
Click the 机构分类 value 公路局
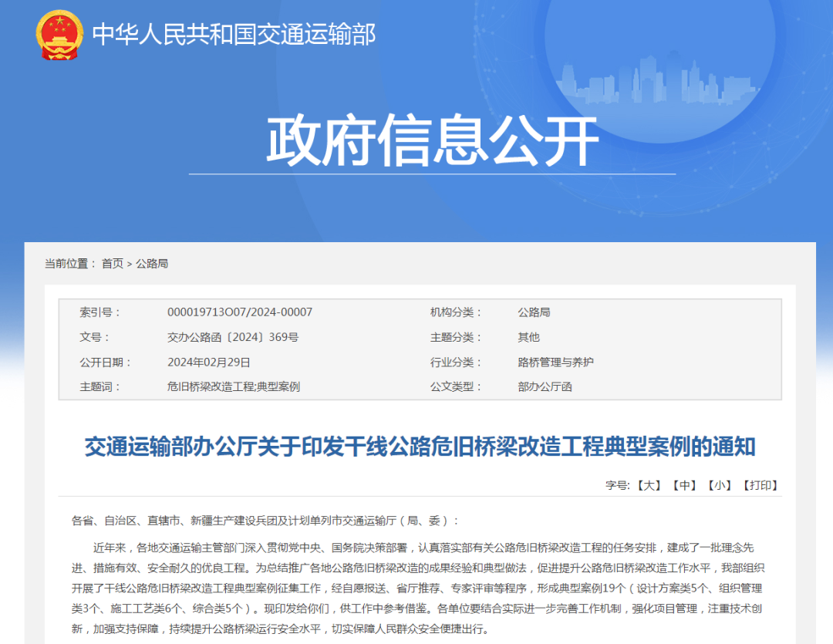pyautogui.click(x=534, y=312)
